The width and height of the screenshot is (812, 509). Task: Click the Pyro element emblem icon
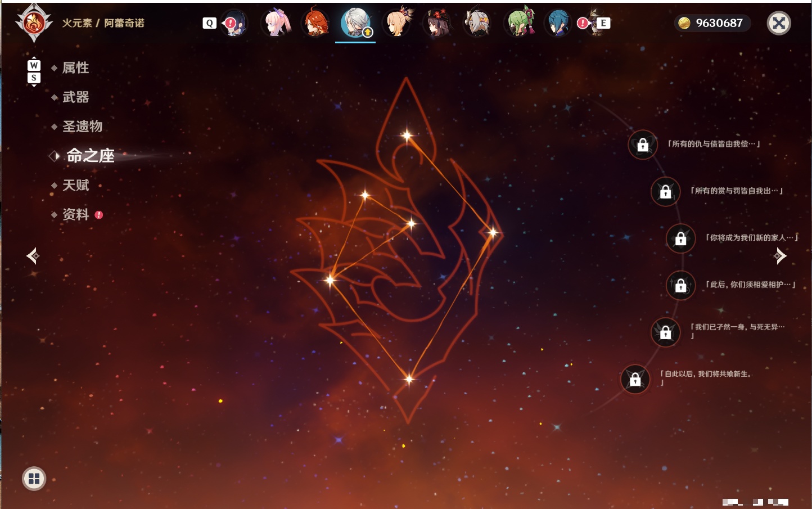point(34,23)
